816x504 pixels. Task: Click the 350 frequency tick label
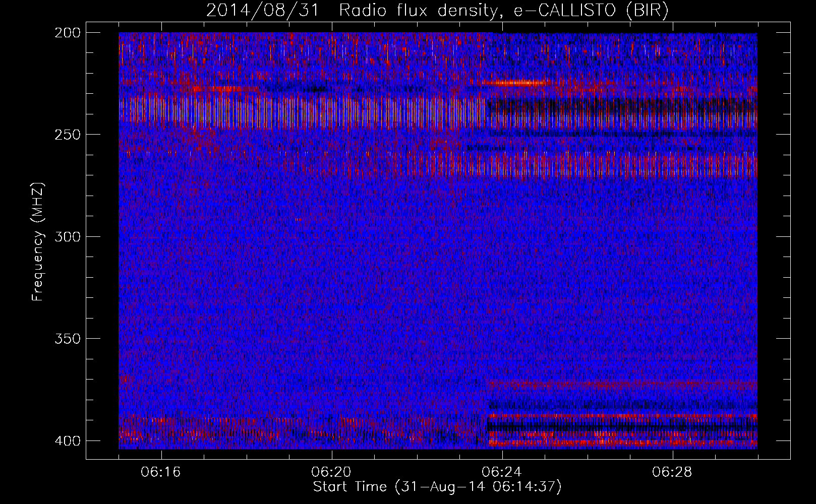pyautogui.click(x=67, y=339)
